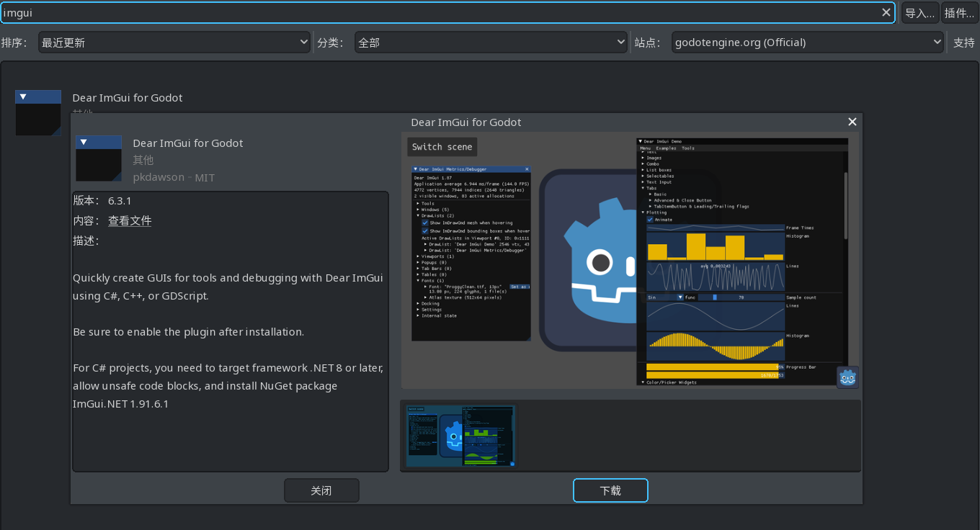Image resolution: width=980 pixels, height=530 pixels.
Task: Select the small preview thumbnail below the image
Action: 461,436
